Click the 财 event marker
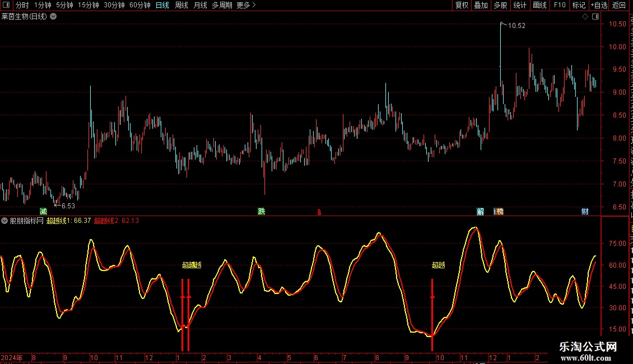 585,212
